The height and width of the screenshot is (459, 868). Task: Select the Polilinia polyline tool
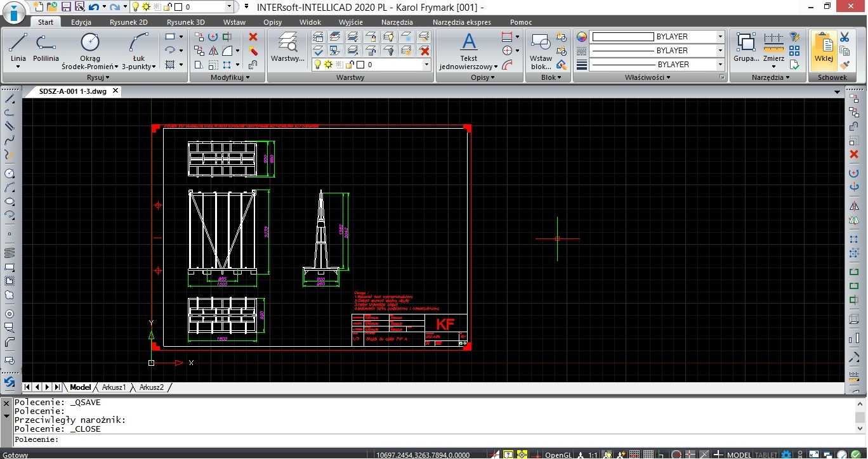(46, 48)
